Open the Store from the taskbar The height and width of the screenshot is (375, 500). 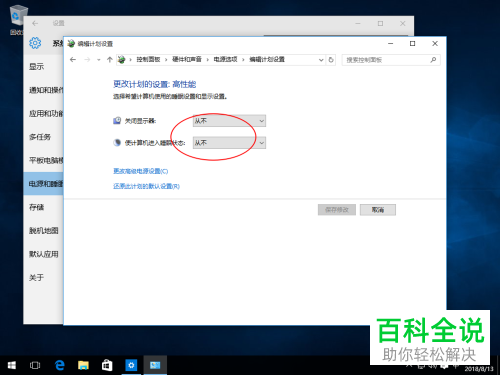click(x=107, y=365)
